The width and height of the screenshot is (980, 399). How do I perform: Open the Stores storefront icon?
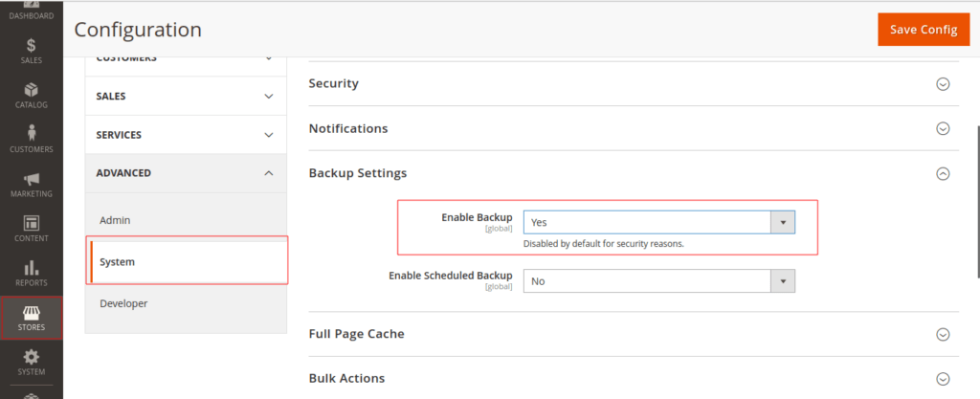point(32,314)
